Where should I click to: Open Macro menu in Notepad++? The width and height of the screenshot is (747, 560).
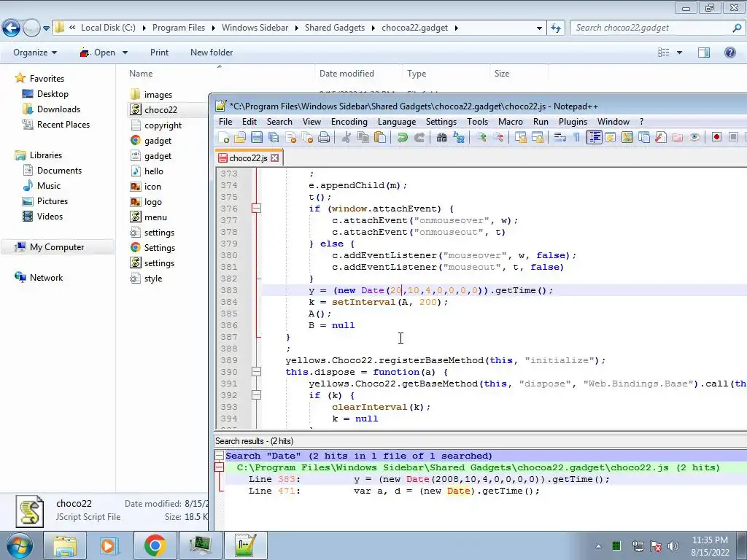click(510, 122)
